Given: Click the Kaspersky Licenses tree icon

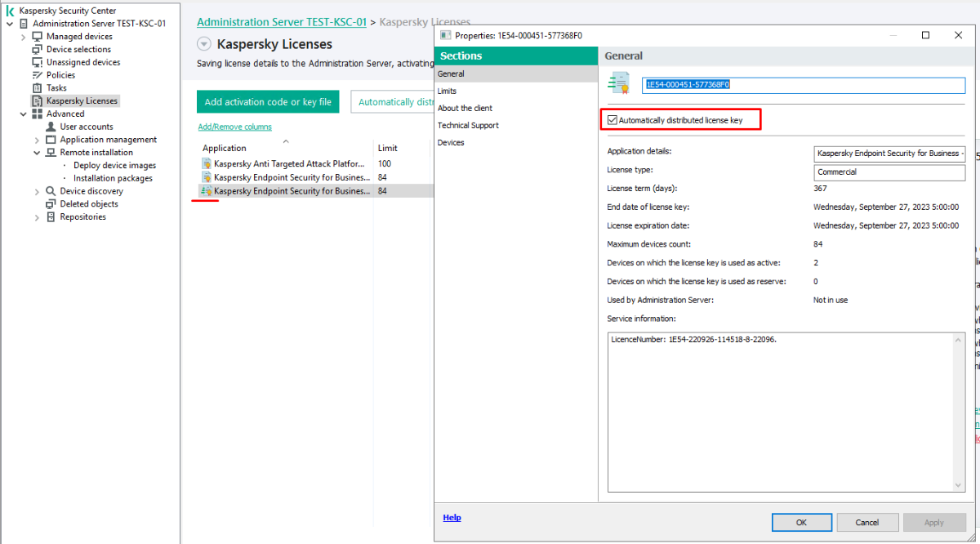Looking at the screenshot, I should [38, 101].
